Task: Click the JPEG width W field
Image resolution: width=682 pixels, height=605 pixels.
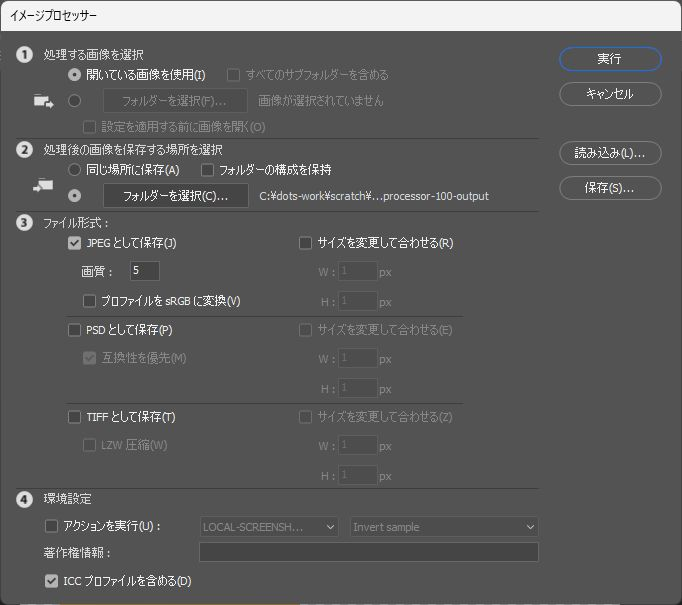Action: 358,271
